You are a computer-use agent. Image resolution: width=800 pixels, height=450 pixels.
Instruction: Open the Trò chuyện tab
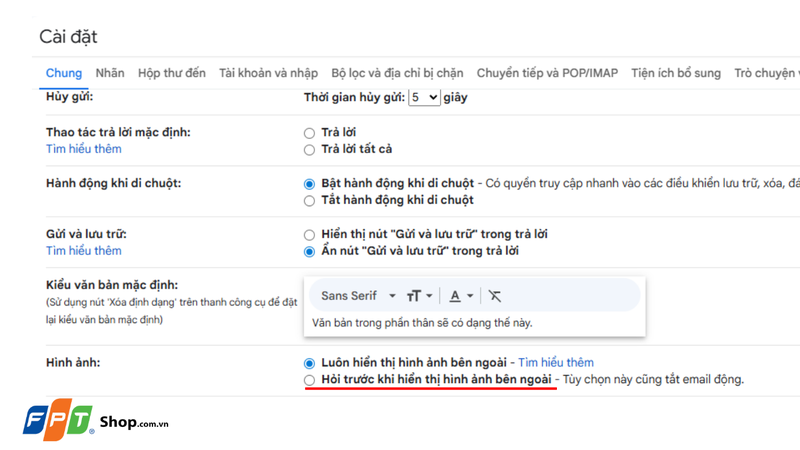tap(766, 73)
